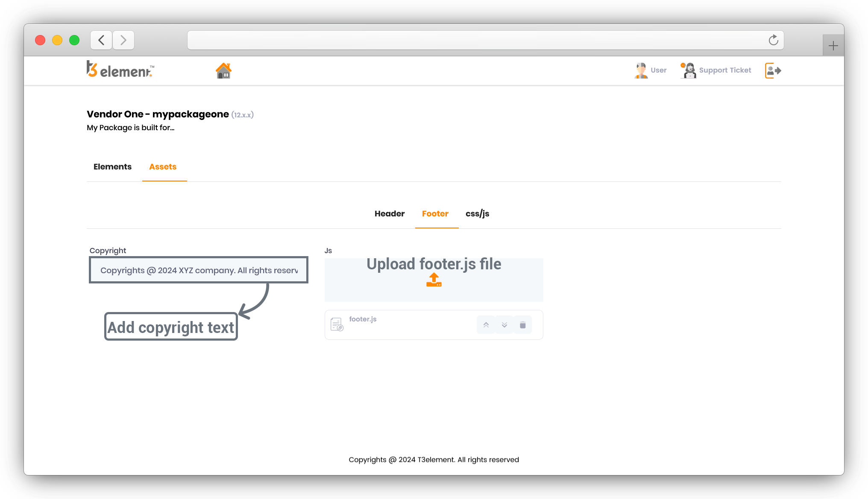This screenshot has width=868, height=499.
Task: Close the window with red button
Action: 40,40
